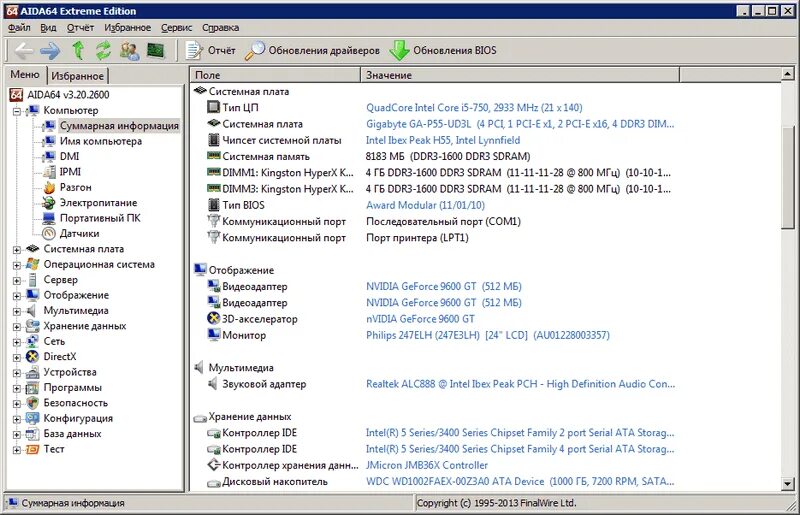Open DMI tree item
800x515 pixels.
69,156
